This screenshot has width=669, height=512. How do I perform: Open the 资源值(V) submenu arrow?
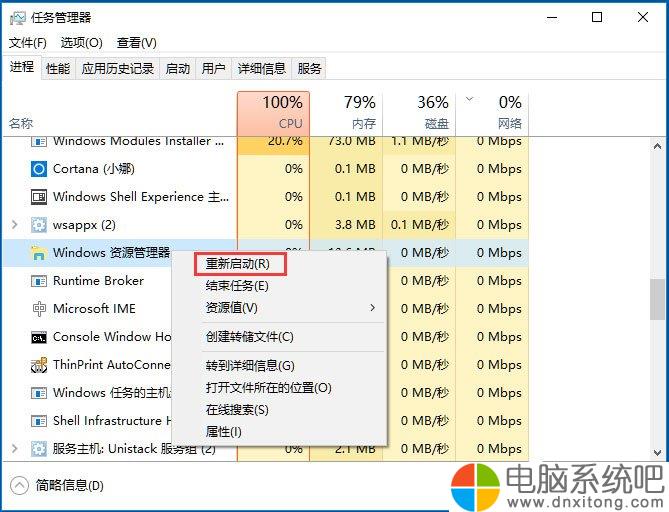[372, 308]
